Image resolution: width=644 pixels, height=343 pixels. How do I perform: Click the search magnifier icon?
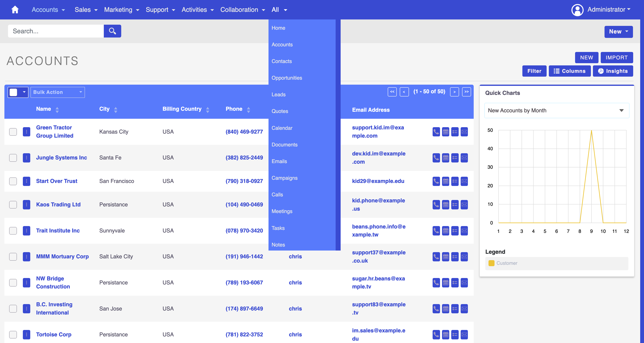(x=112, y=31)
